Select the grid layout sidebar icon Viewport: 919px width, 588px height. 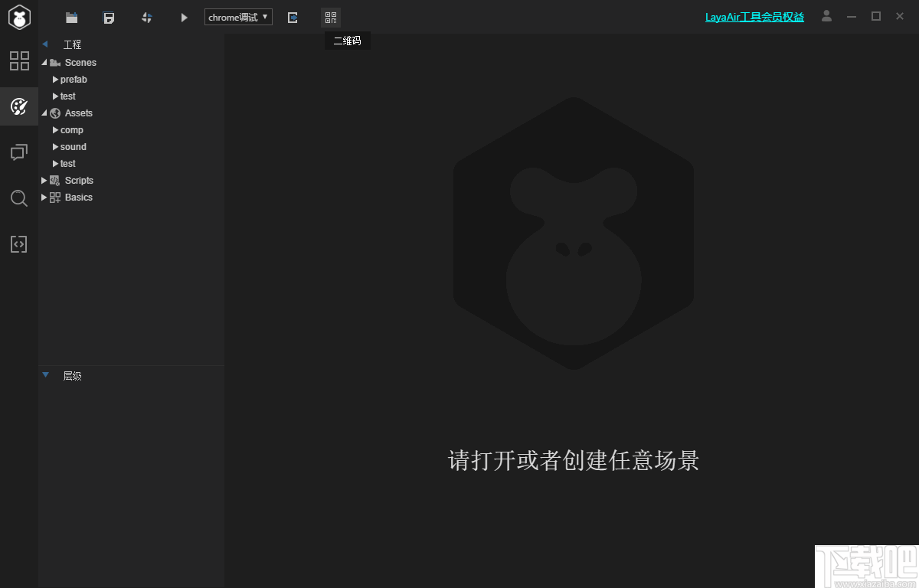tap(18, 60)
